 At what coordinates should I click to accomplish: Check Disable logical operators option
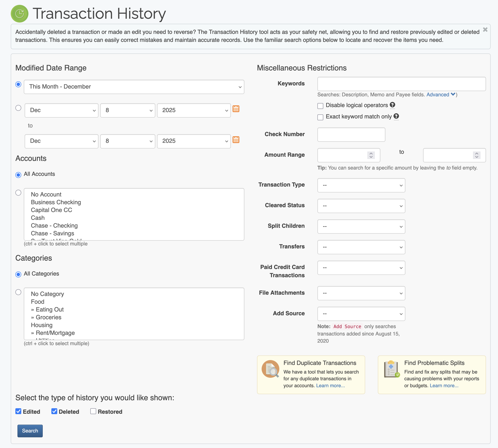tap(320, 106)
